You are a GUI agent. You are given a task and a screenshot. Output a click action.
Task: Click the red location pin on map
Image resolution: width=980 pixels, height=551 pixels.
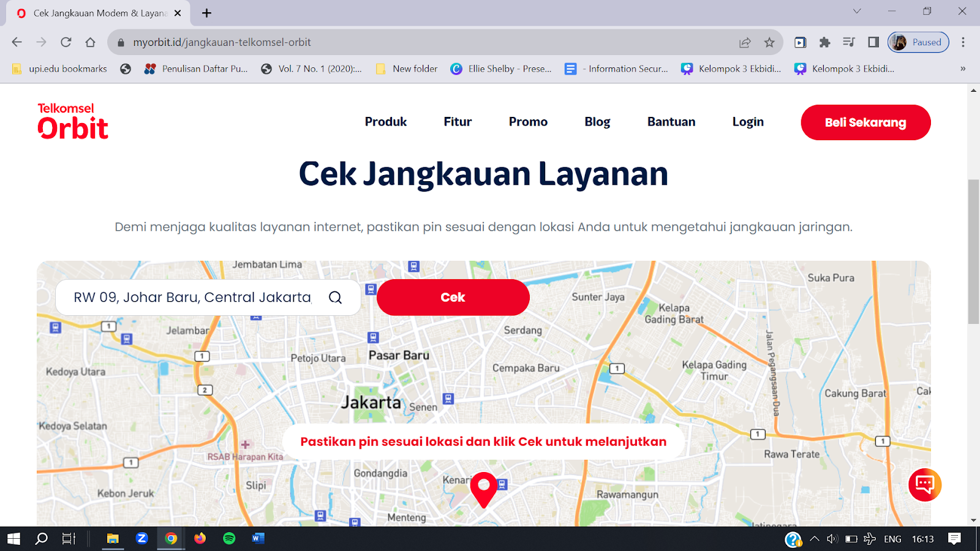tap(484, 490)
